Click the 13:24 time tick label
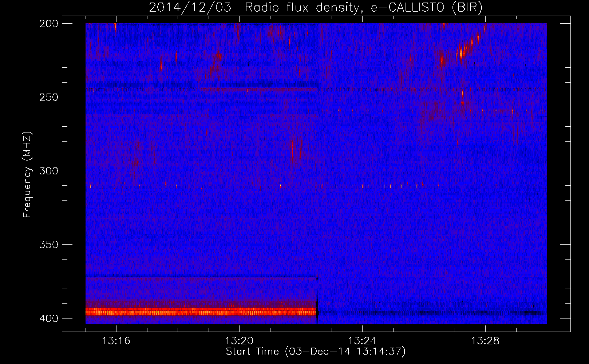The width and height of the screenshot is (589, 364). (362, 341)
